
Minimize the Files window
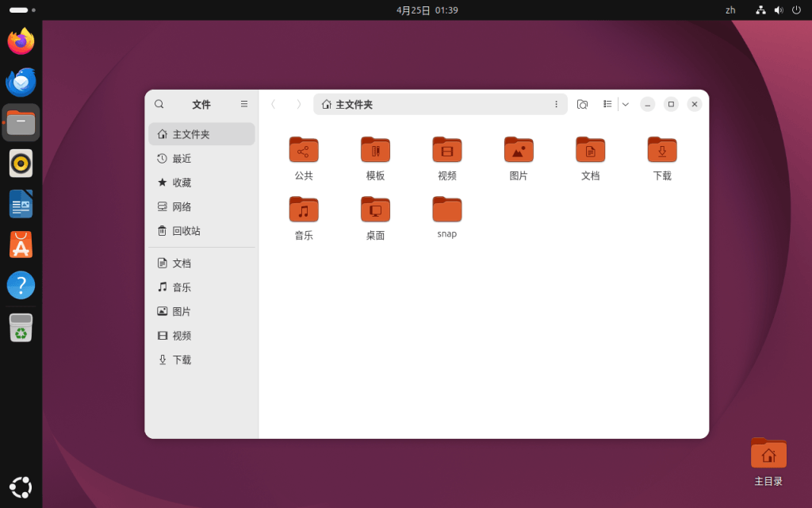point(647,104)
